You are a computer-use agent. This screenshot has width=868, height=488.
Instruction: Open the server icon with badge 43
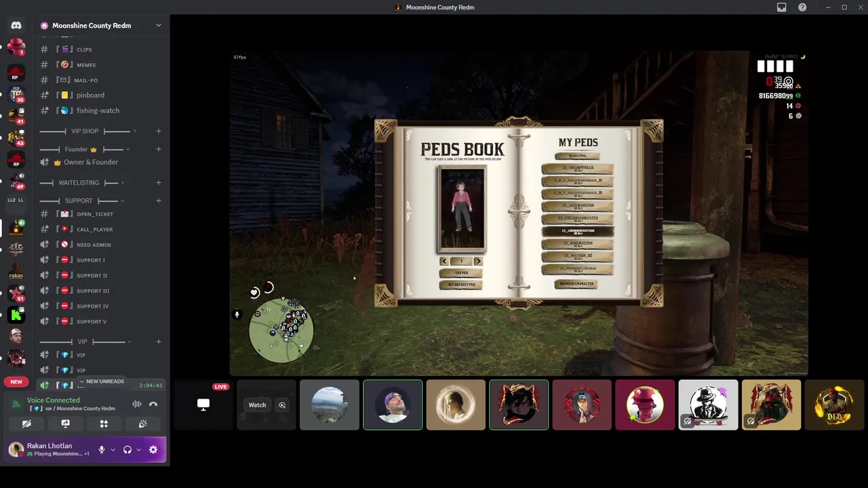[16, 138]
